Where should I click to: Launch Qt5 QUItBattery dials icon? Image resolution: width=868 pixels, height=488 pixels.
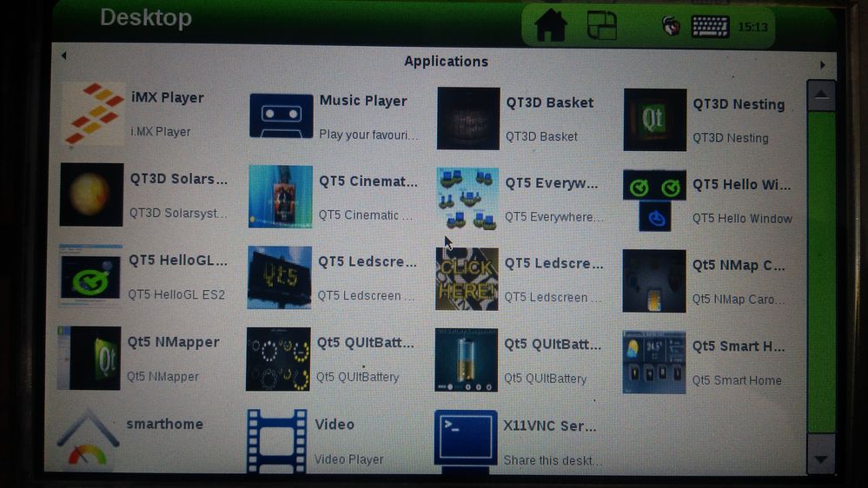[x=278, y=359]
